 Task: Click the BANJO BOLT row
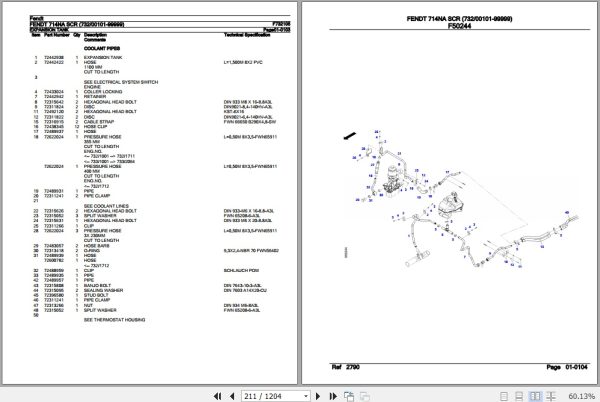click(x=147, y=285)
